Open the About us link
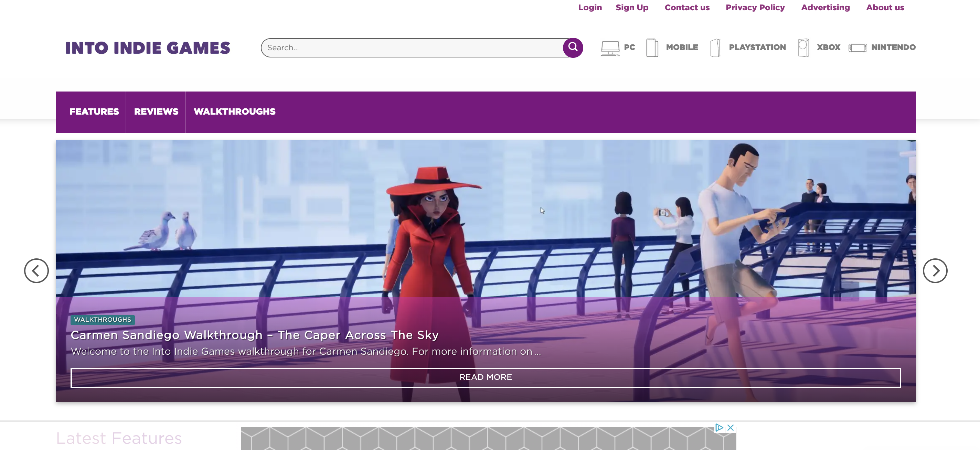The image size is (980, 450). click(885, 8)
